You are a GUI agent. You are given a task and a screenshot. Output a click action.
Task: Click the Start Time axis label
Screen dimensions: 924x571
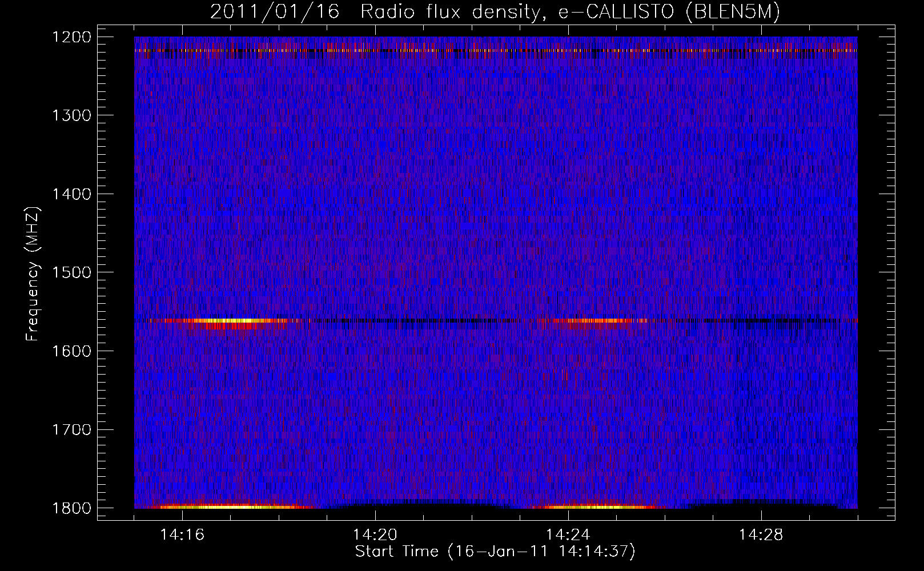coord(495,552)
